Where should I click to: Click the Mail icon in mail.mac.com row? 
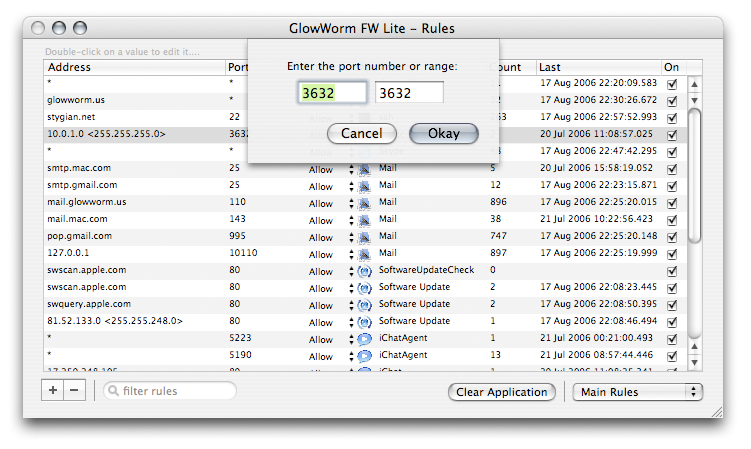364,220
